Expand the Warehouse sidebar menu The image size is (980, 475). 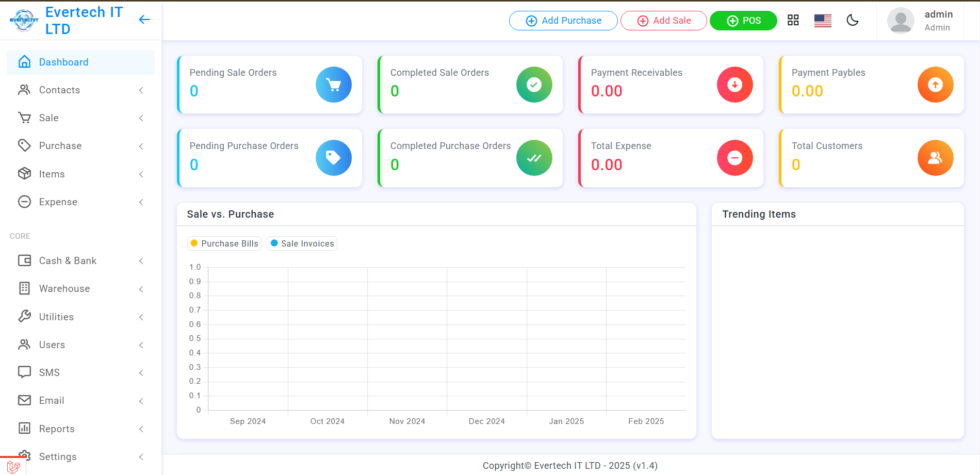tap(80, 289)
